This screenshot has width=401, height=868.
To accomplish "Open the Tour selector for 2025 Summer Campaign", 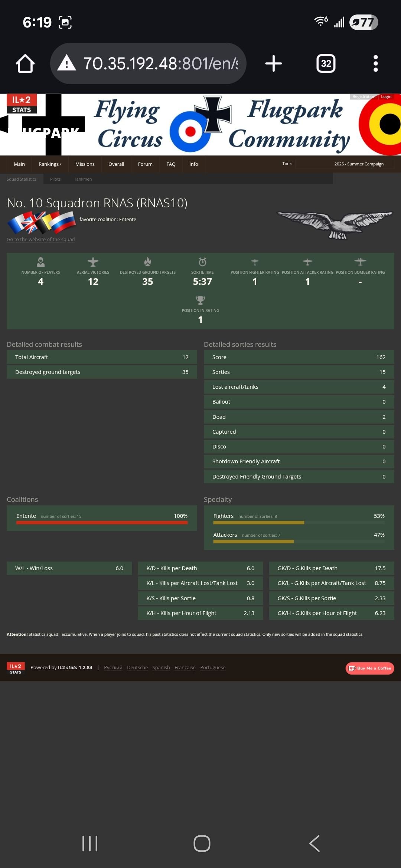I will (x=344, y=164).
